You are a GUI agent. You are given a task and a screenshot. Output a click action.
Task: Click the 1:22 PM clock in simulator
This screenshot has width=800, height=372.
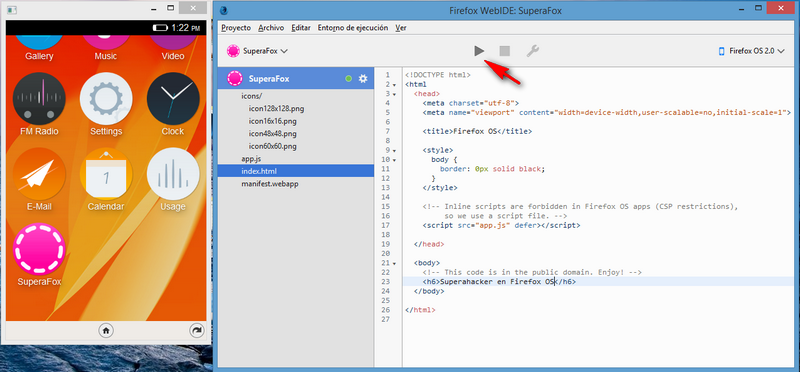[x=186, y=28]
